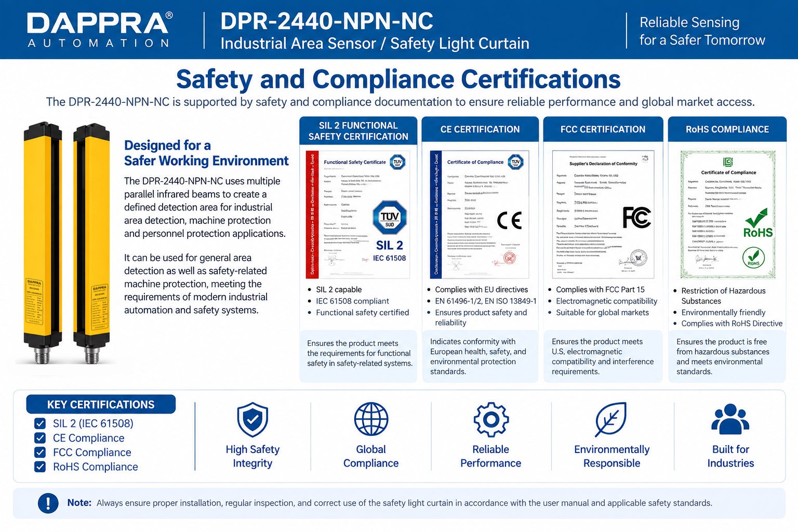The image size is (798, 532).
Task: Click the Environmentally Responsible label
Action: point(611,456)
